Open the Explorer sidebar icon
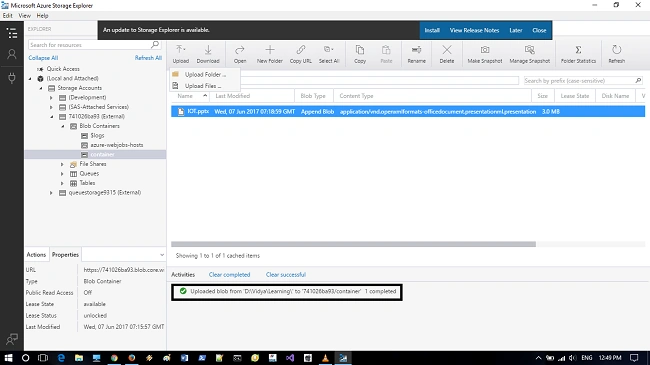This screenshot has width=650, height=365. pyautogui.click(x=12, y=33)
